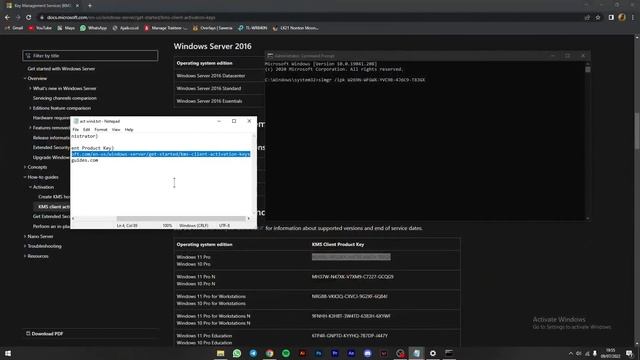Show hidden system tray icons
The image size is (640, 360).
point(571,353)
